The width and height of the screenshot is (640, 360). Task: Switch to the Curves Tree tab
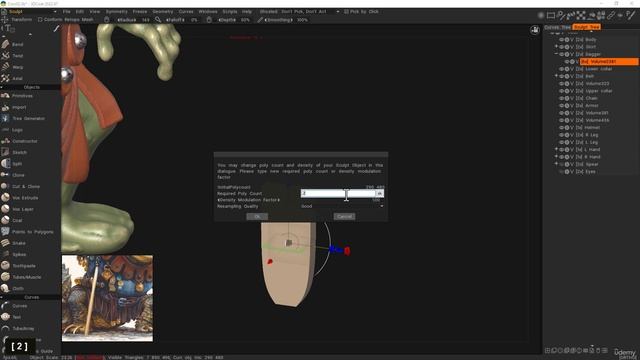click(x=557, y=27)
